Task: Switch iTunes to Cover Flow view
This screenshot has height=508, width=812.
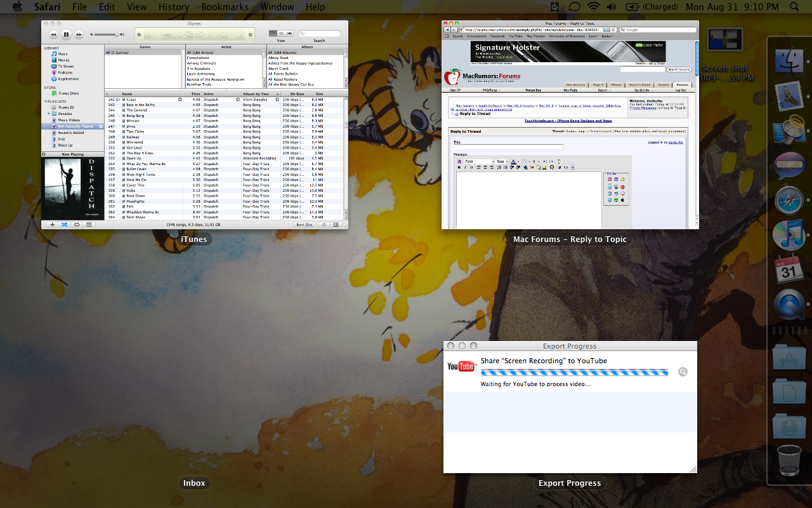Action: [289, 33]
